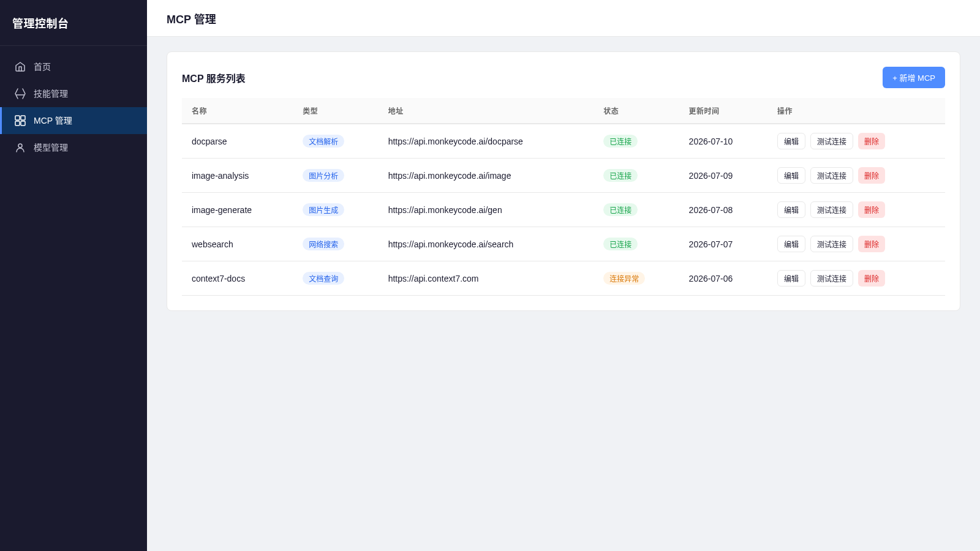Delete the image-analysis service
Image resolution: width=980 pixels, height=551 pixels.
872,176
